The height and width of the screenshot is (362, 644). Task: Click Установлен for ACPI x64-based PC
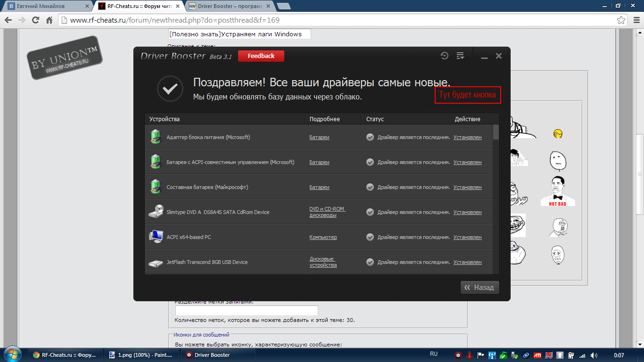pos(467,237)
